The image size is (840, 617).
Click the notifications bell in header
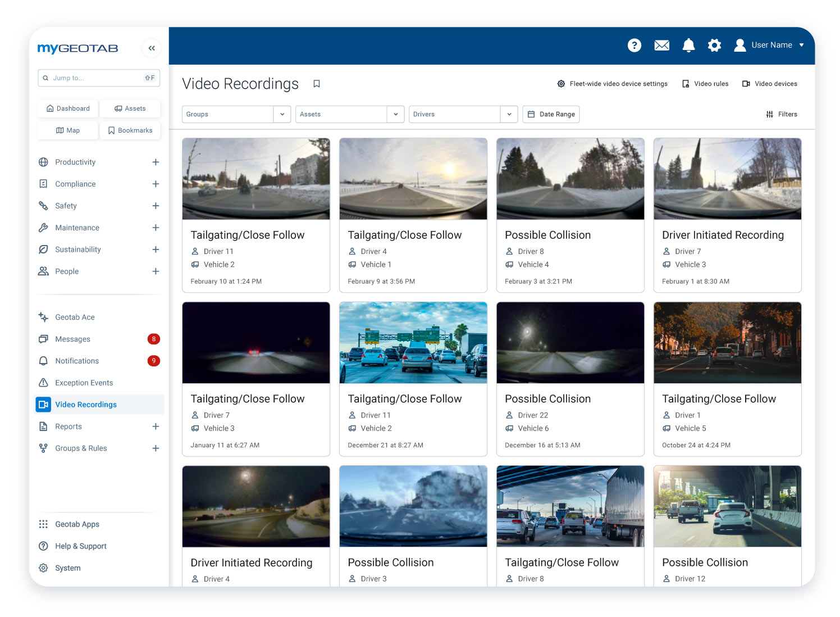(x=688, y=46)
